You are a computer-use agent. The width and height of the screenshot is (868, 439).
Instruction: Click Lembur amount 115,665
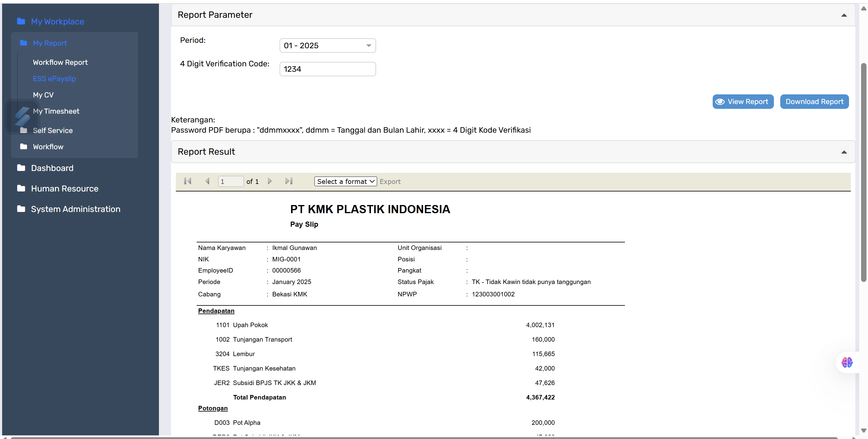[x=543, y=354]
